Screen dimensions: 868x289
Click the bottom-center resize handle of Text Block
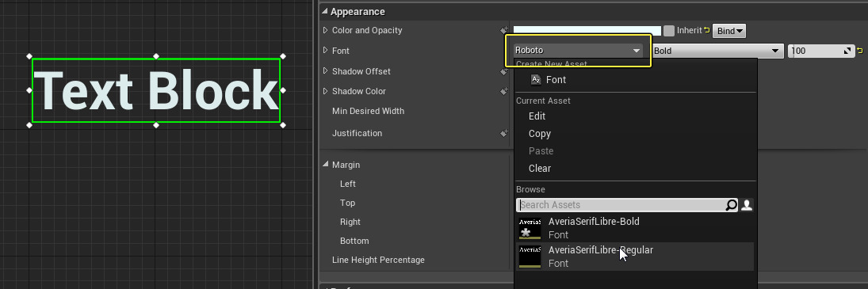point(156,125)
